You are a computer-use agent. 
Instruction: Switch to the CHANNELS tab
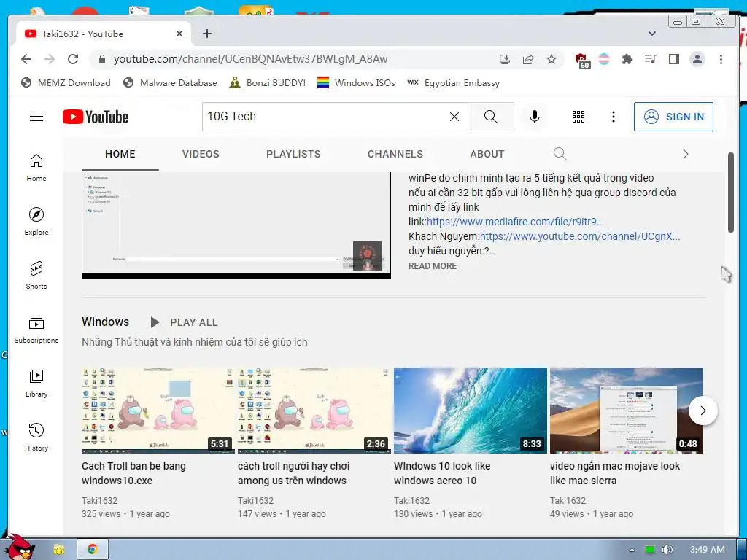pos(395,155)
